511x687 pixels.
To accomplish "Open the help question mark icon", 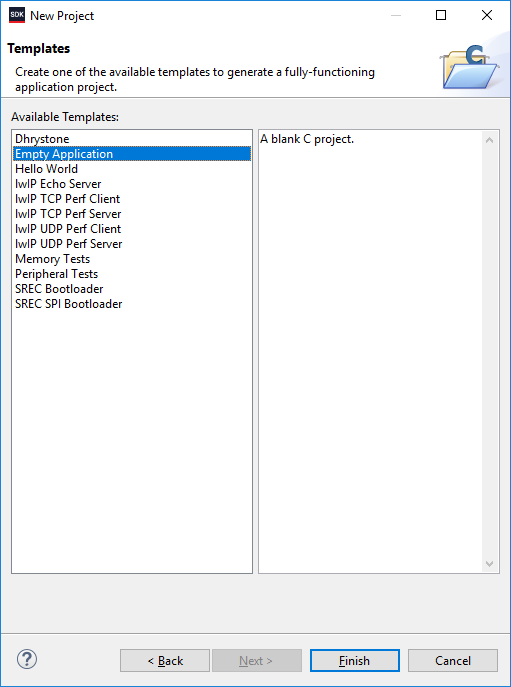I will (x=27, y=659).
